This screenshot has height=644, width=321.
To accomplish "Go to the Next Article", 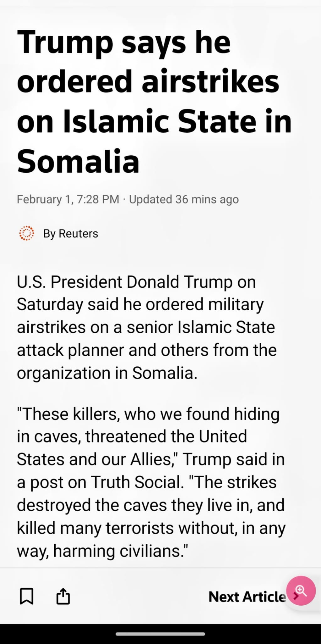I will click(x=247, y=597).
